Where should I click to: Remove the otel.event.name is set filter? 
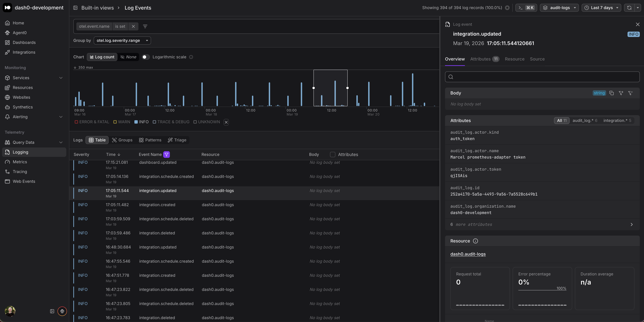point(133,27)
